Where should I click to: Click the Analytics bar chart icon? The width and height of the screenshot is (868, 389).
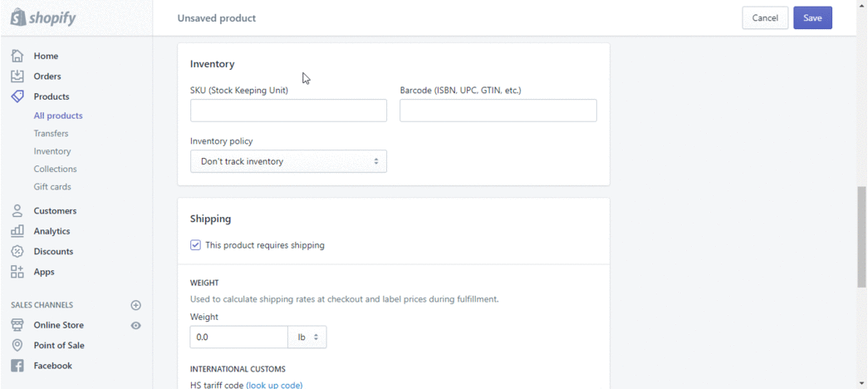pyautogui.click(x=17, y=230)
